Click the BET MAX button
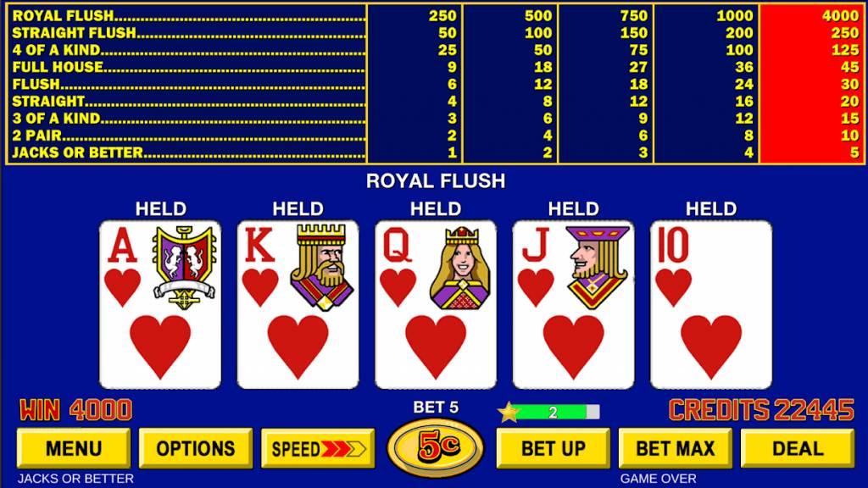The height and width of the screenshot is (488, 868). pyautogui.click(x=676, y=449)
